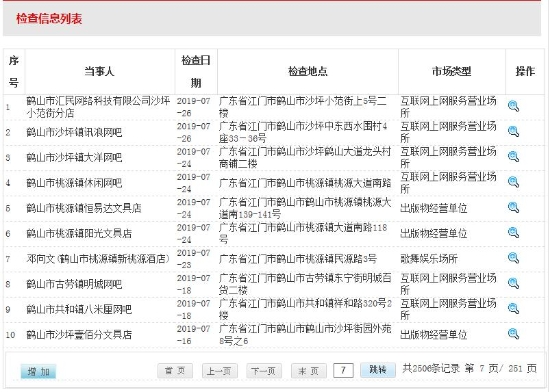Jump to last page via 末页
The width and height of the screenshot is (550, 392).
point(309,371)
